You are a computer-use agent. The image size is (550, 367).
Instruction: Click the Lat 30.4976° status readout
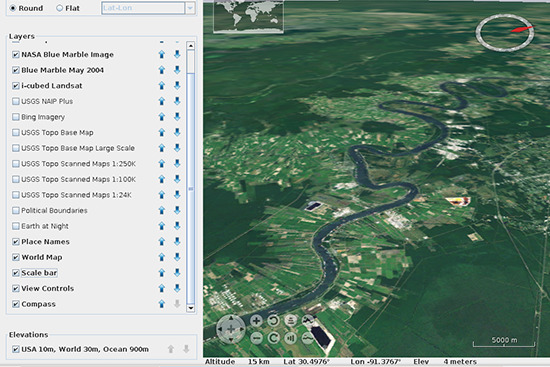click(306, 362)
